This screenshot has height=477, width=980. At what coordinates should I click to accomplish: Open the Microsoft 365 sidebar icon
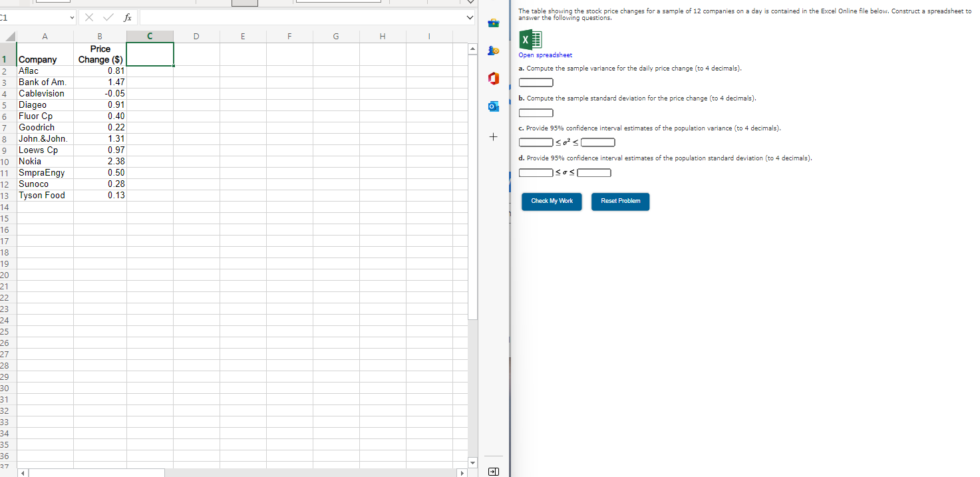[493, 79]
